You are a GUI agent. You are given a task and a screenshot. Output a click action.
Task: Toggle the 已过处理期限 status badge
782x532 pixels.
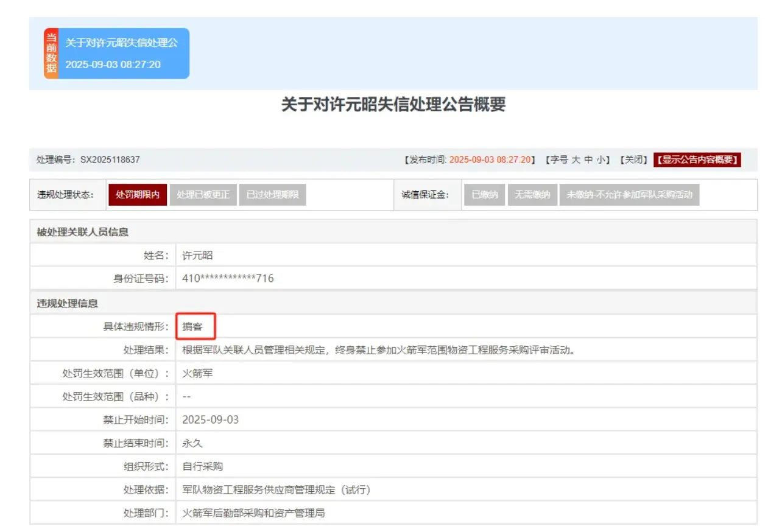click(272, 194)
